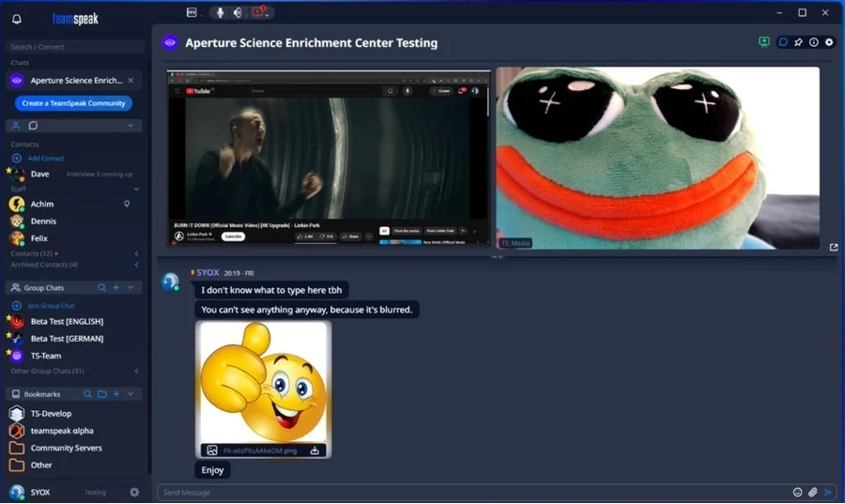The image size is (845, 504).
Task: Search in Bookmarks
Action: 87,395
